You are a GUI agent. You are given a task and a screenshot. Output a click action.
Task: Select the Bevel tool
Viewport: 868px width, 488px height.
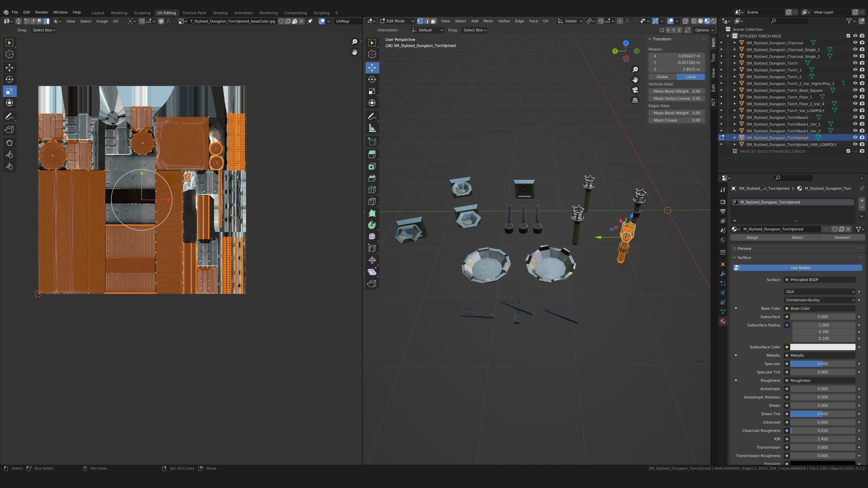pos(372,178)
